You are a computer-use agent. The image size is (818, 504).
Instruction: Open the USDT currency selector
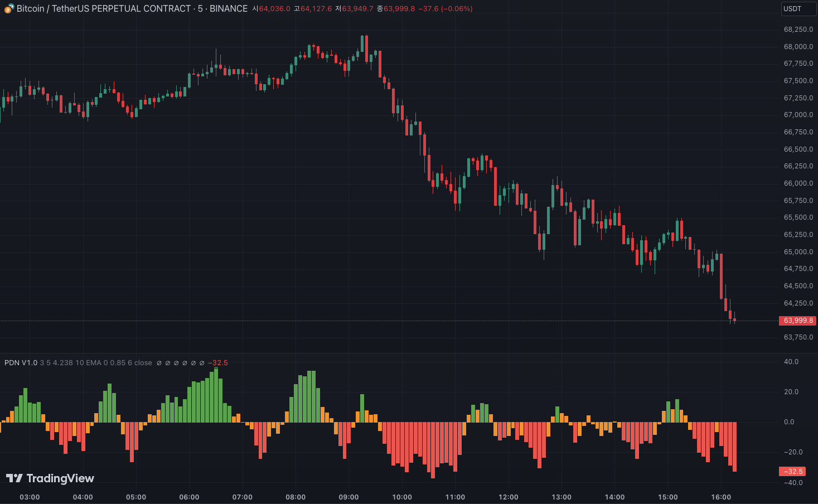click(x=798, y=9)
